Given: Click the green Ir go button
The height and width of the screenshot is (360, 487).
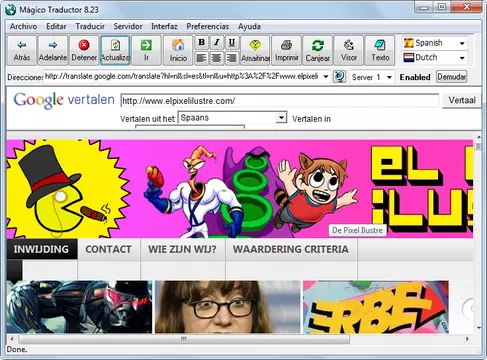Looking at the screenshot, I should click(x=146, y=50).
